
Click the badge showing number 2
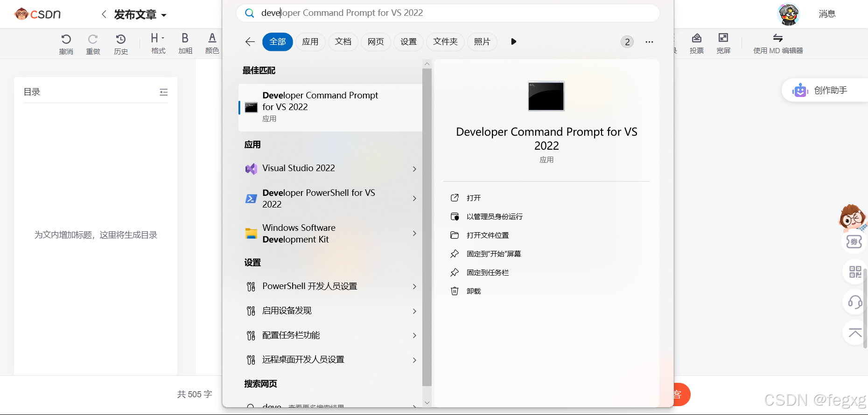627,42
